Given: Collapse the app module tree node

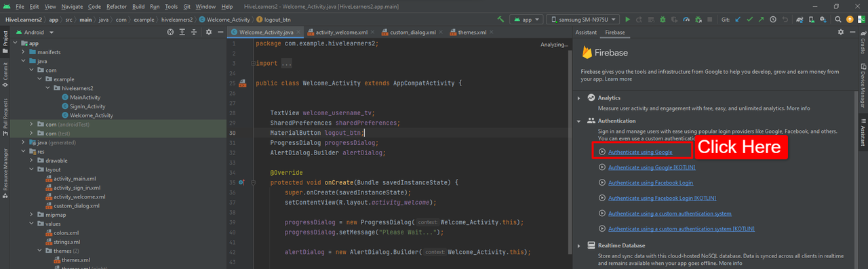Looking at the screenshot, I should (16, 43).
